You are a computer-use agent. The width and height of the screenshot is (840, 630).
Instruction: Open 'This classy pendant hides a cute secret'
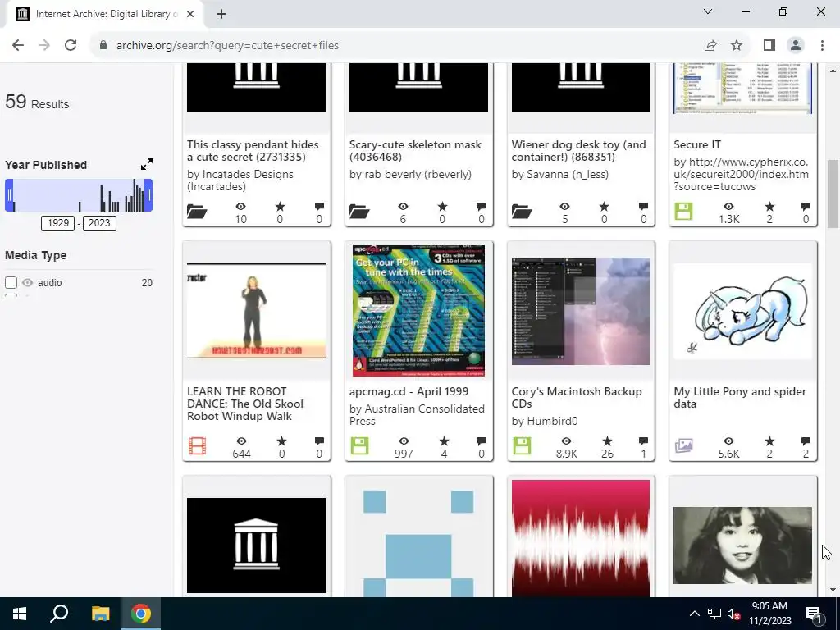coord(253,151)
